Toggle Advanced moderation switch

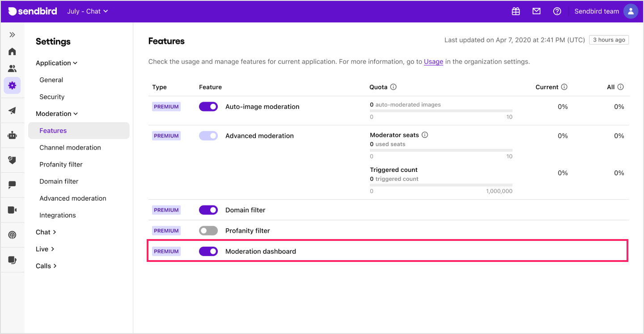(208, 136)
